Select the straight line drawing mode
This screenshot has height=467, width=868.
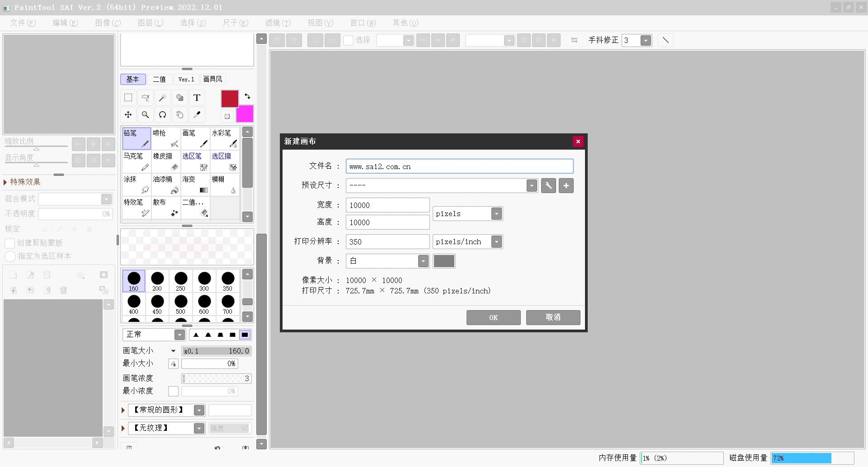(x=665, y=40)
